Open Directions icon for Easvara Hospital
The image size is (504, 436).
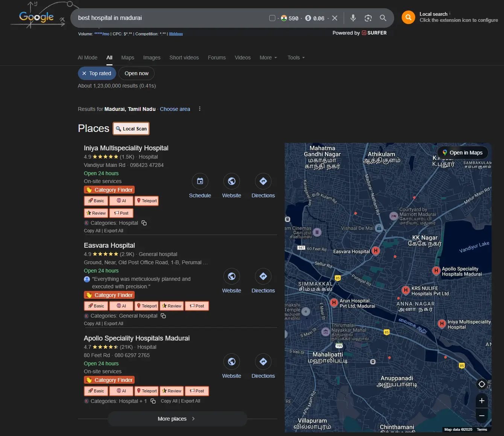[263, 276]
